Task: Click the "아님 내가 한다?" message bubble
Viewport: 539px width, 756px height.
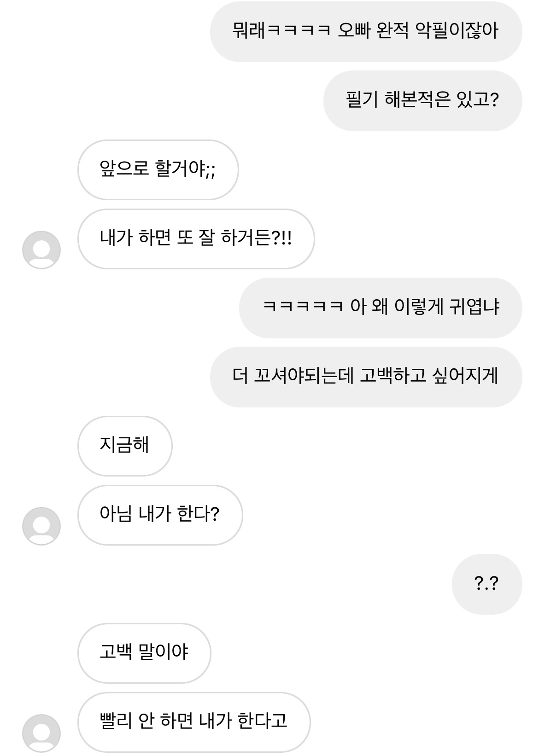Action: [160, 515]
